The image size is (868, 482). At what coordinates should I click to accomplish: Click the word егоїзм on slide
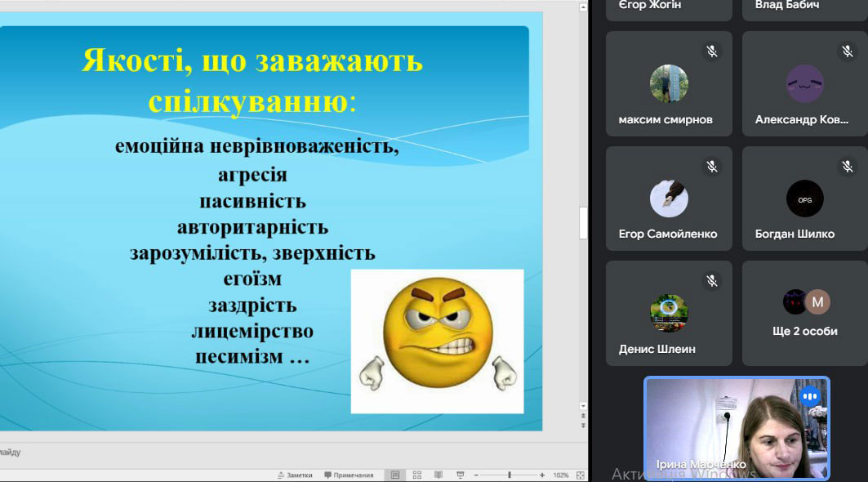click(x=252, y=279)
